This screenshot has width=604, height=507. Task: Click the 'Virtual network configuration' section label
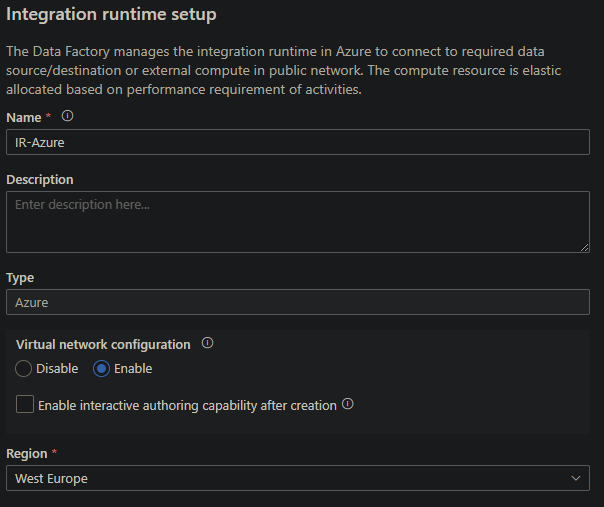coord(103,344)
